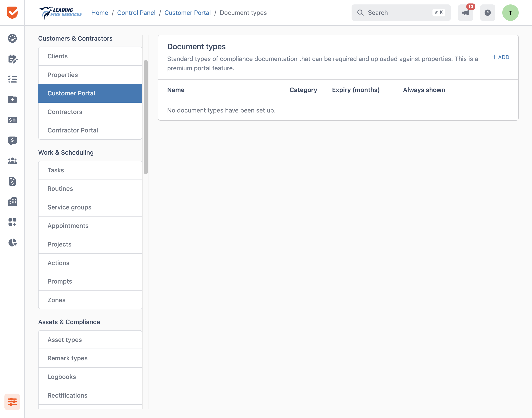Select Actions in the side menu
532x418 pixels.
coord(90,263)
